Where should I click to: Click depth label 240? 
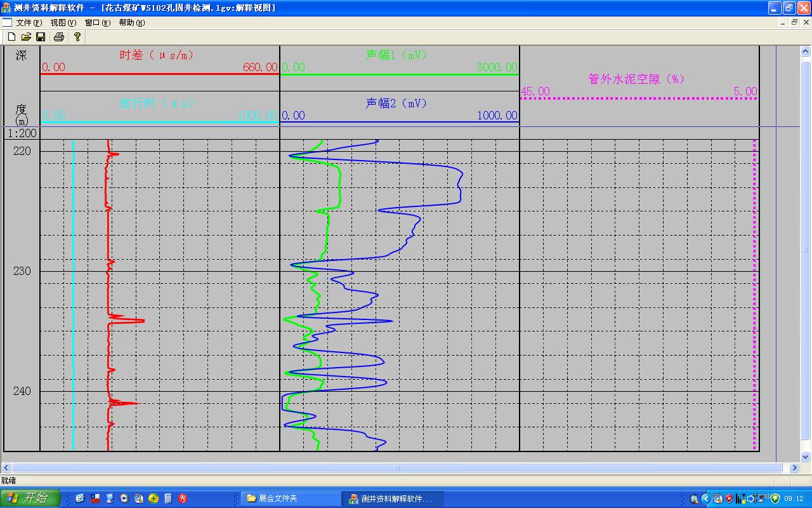click(22, 391)
